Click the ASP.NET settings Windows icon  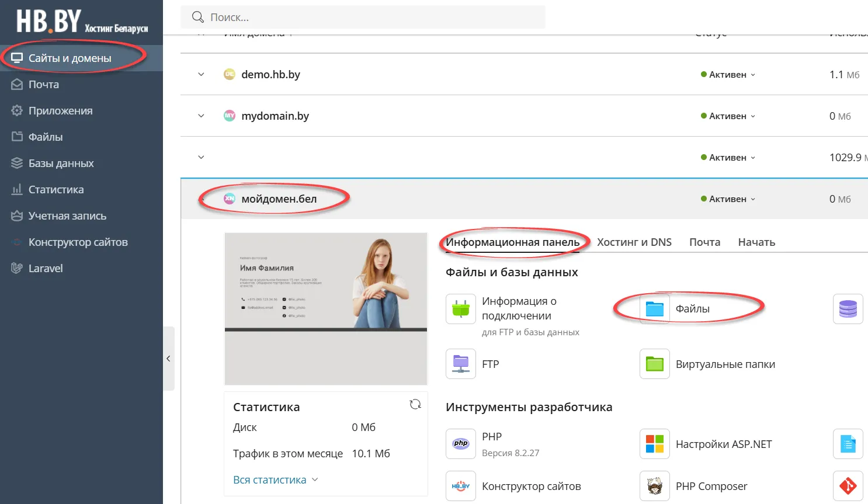(x=654, y=444)
